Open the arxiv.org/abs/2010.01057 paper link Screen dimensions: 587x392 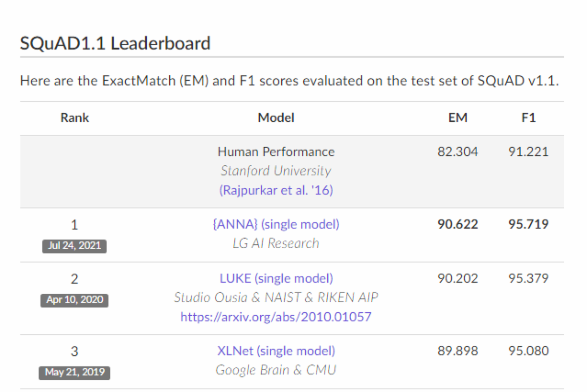pyautogui.click(x=276, y=317)
